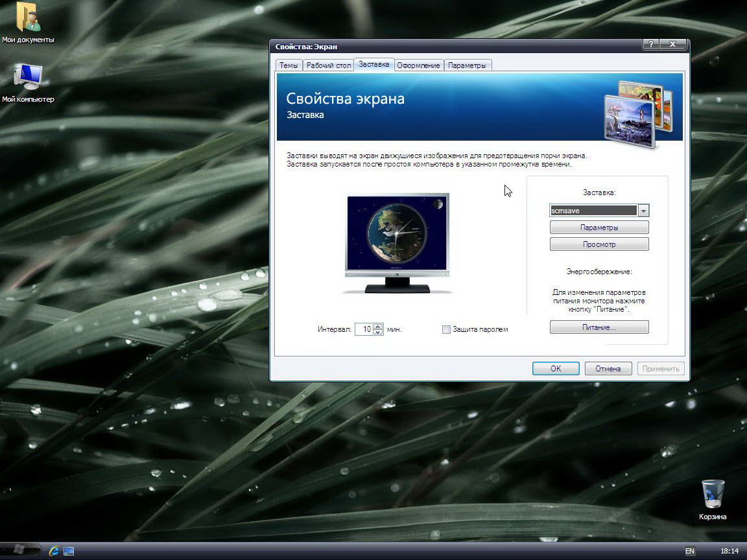Screen dimensions: 747x560
Task: Enable the Защита паролем checkbox
Action: (446, 329)
